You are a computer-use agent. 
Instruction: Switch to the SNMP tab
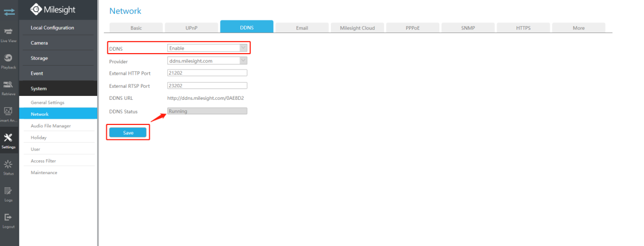[x=468, y=28]
